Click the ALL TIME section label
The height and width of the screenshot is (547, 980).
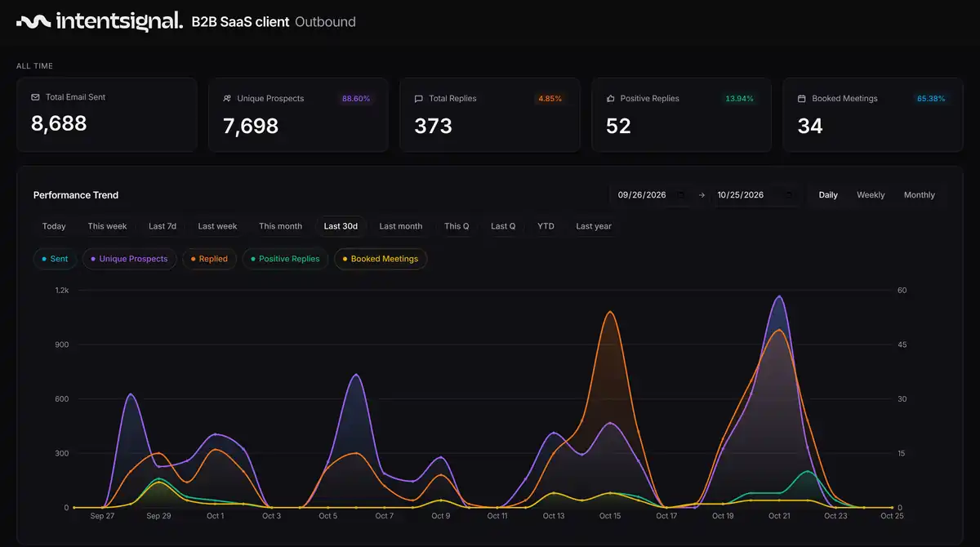coord(34,66)
